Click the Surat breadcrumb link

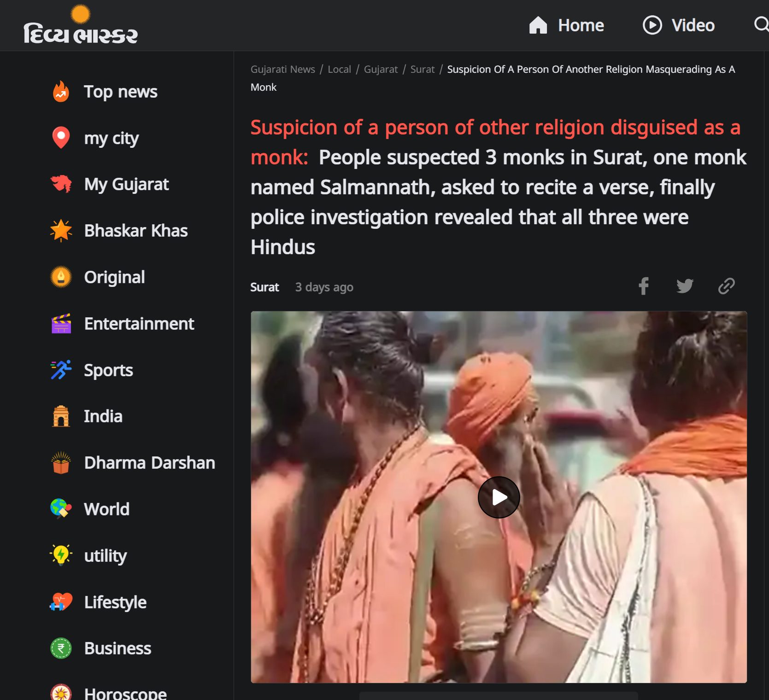pyautogui.click(x=423, y=69)
